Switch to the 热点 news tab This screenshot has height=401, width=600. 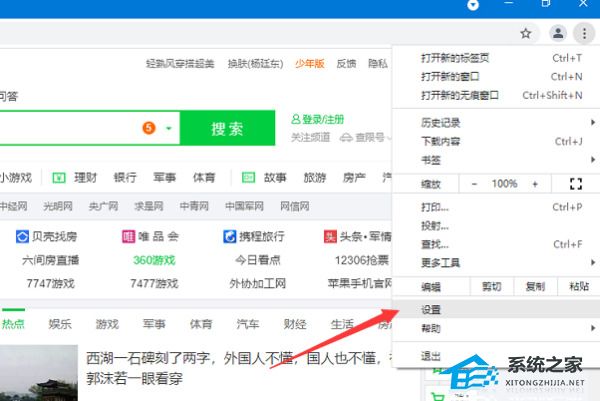pos(13,324)
